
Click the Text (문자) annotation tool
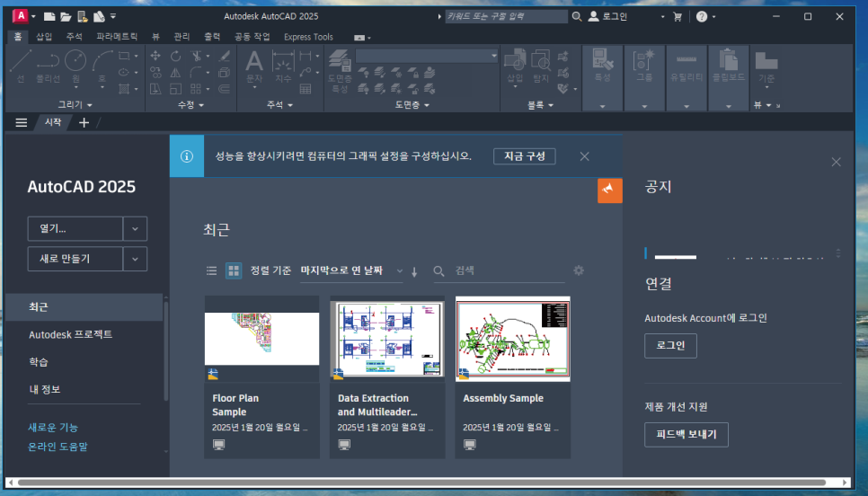[x=254, y=66]
